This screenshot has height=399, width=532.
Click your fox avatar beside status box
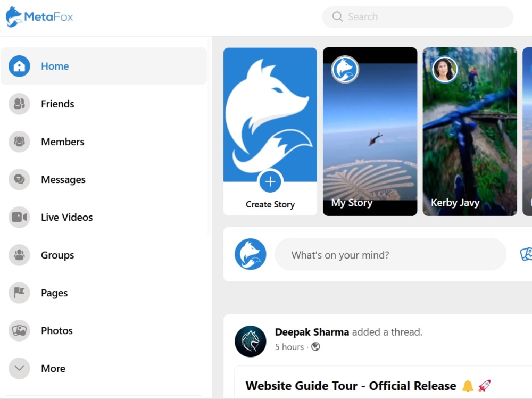251,254
